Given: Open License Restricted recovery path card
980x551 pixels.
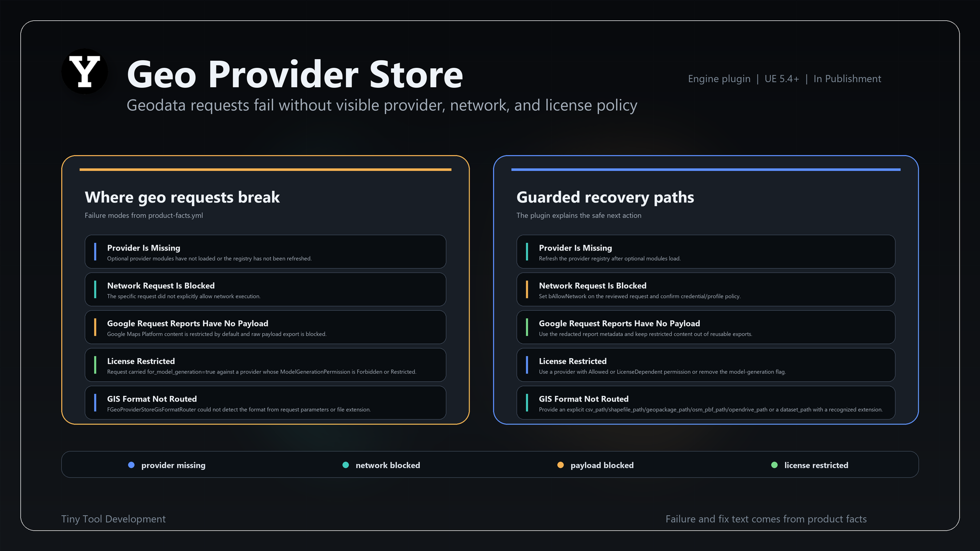Looking at the screenshot, I should pos(706,365).
